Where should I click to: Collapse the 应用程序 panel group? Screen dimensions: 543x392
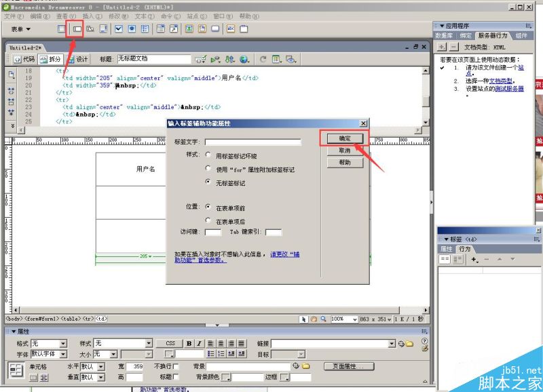443,26
